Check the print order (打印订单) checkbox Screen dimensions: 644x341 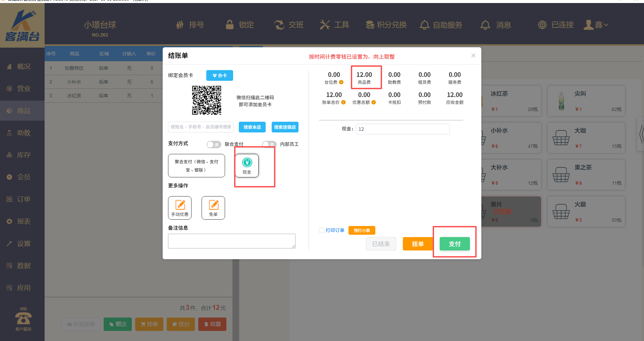(322, 230)
